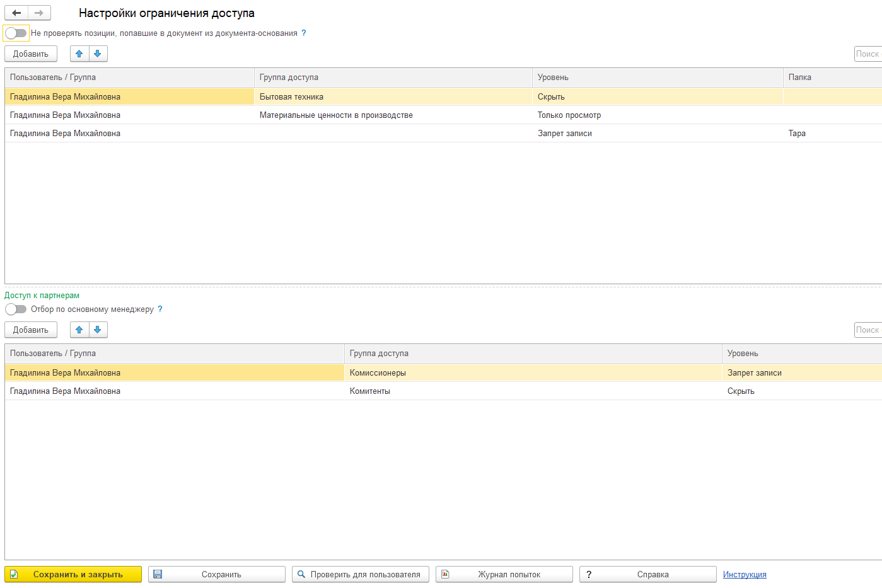This screenshot has width=882, height=588.
Task: Select the 'Бытовая техника' cell
Action: [x=393, y=96]
